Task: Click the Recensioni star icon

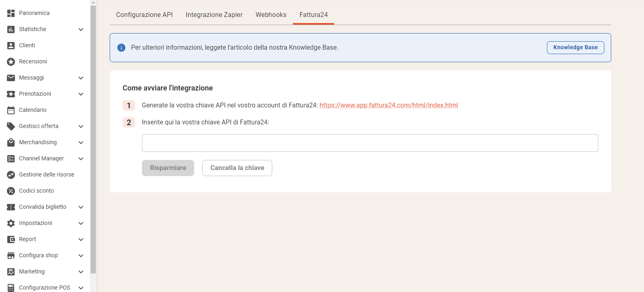Action: point(11,62)
